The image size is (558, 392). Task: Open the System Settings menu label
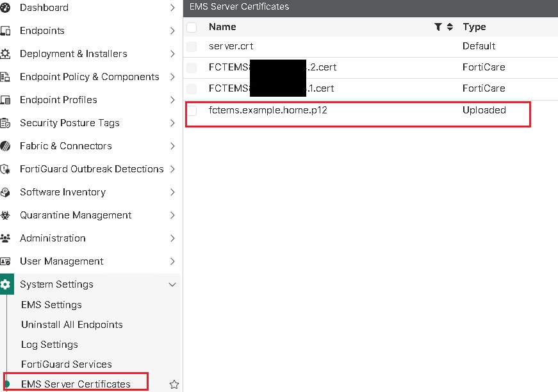pos(56,284)
